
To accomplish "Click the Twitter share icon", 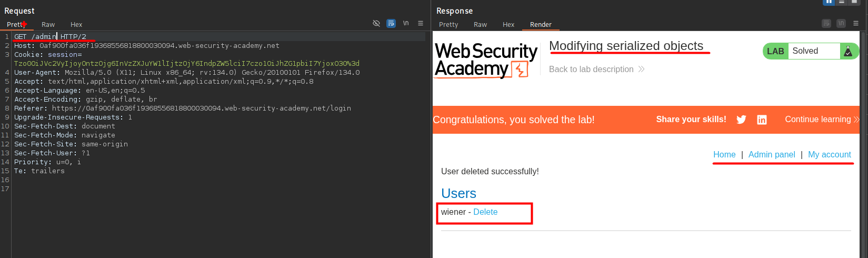I will 741,120.
